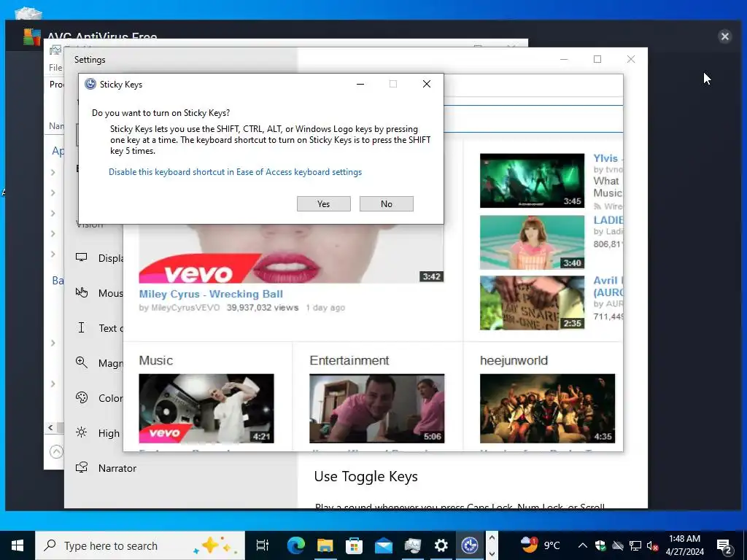Expand the third chevron in background window tree
The width and height of the screenshot is (747, 560).
(53, 214)
